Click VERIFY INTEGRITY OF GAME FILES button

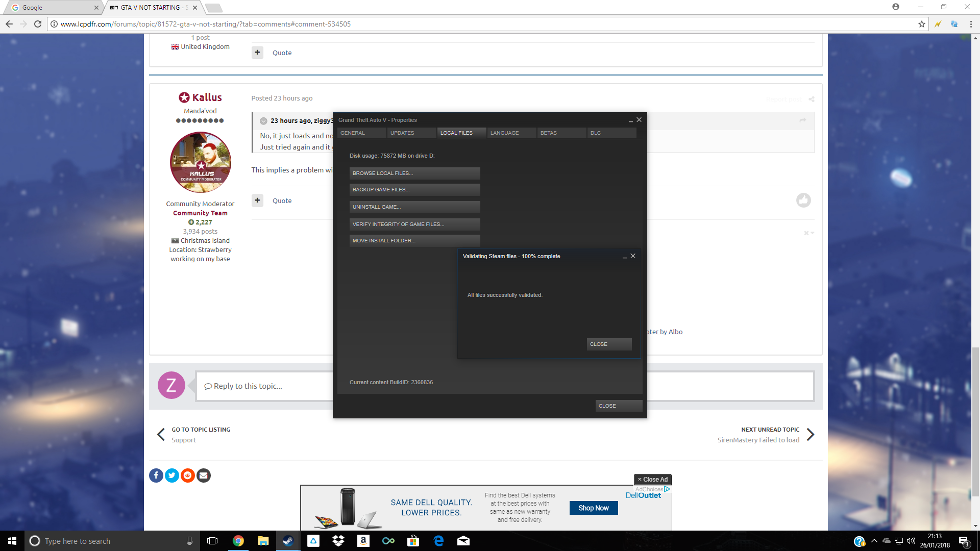414,224
